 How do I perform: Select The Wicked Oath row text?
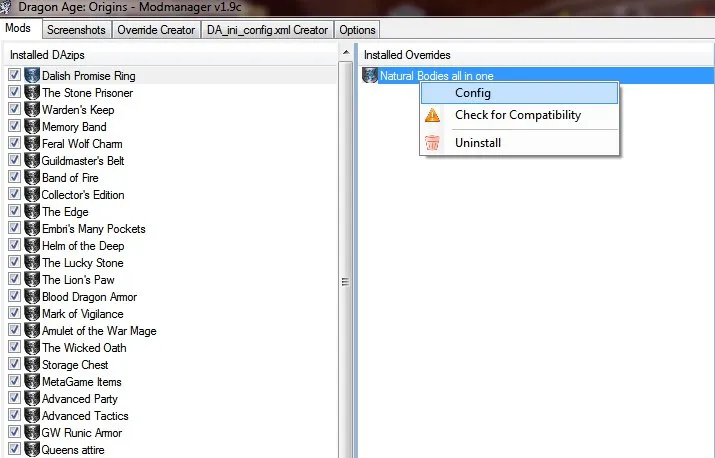(84, 348)
